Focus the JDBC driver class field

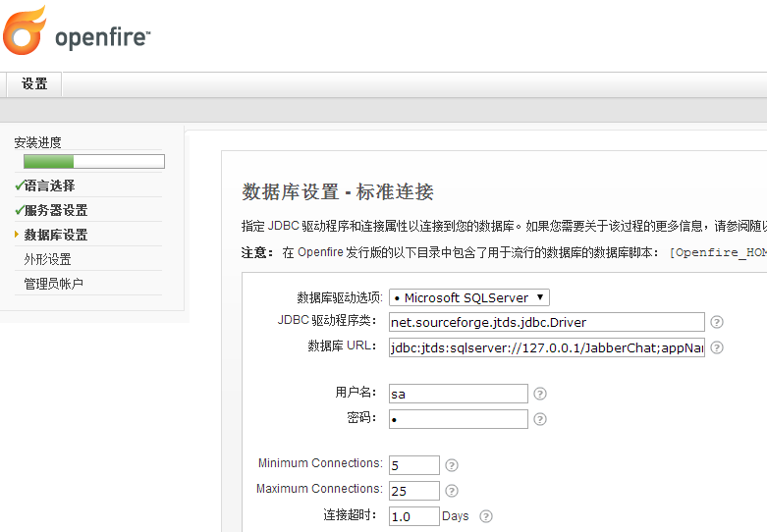547,322
